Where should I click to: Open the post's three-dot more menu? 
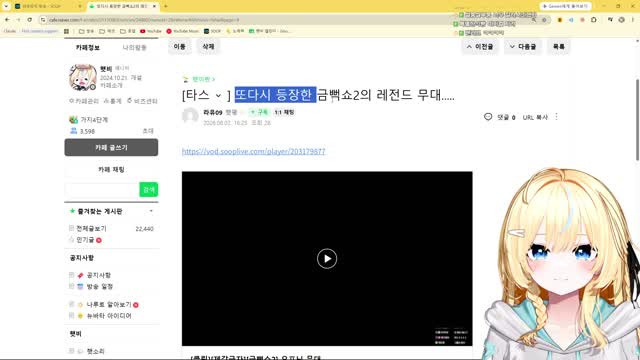click(x=556, y=117)
